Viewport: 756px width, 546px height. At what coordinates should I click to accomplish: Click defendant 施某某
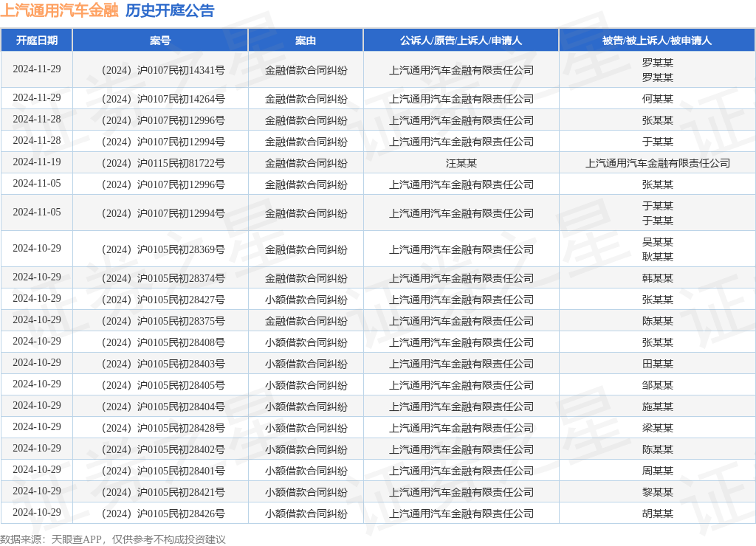click(657, 407)
